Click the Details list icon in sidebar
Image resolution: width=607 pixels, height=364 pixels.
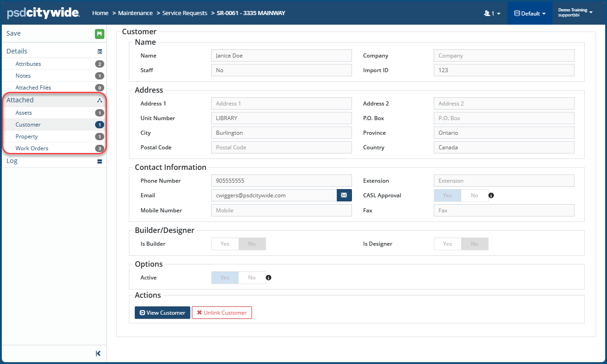coord(100,52)
